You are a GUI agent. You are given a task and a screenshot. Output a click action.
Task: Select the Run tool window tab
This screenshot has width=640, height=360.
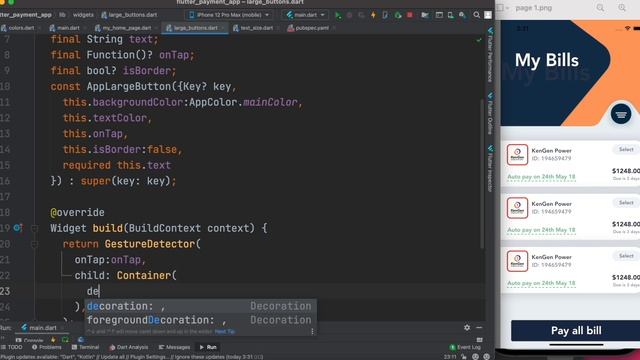pyautogui.click(x=208, y=347)
